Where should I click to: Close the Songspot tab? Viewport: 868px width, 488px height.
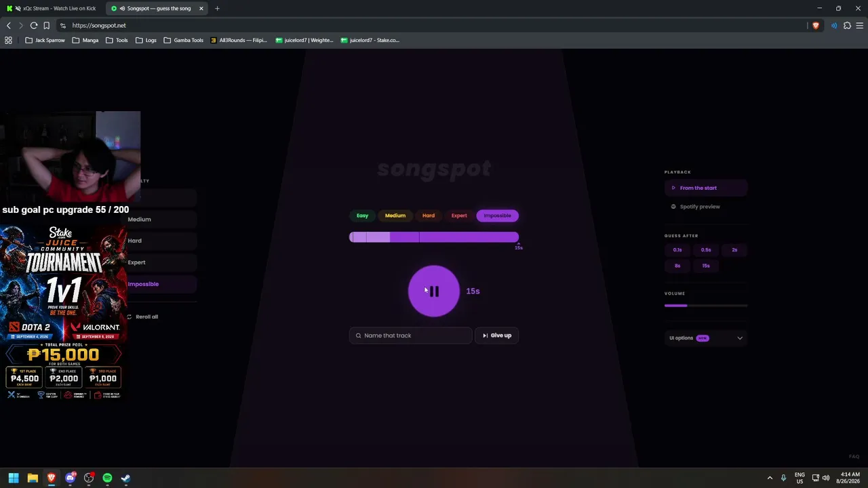click(x=201, y=8)
